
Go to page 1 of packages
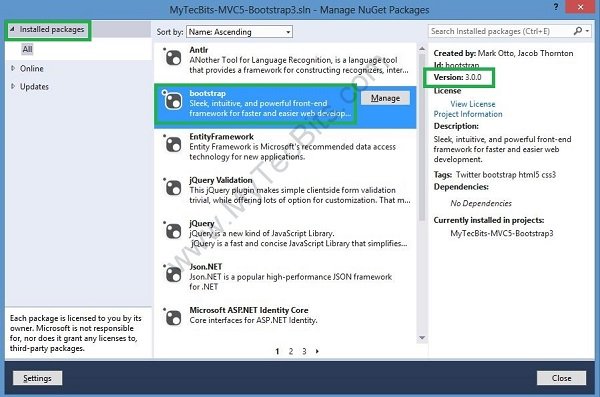(x=277, y=351)
